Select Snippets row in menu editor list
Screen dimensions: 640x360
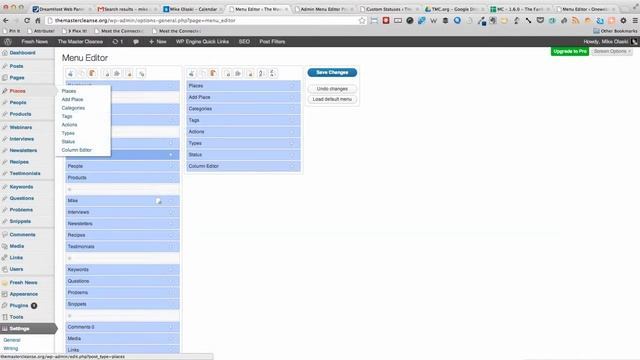[122, 304]
